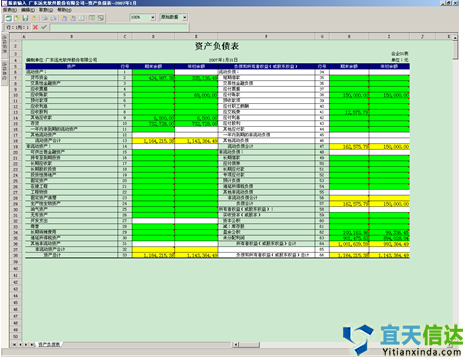Click the second printer toolbar icon

54,18
